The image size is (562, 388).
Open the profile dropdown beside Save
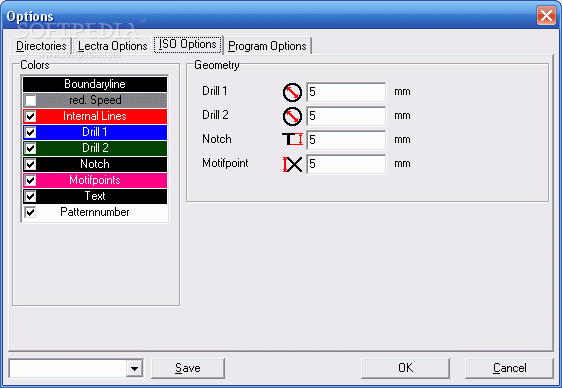coord(134,368)
